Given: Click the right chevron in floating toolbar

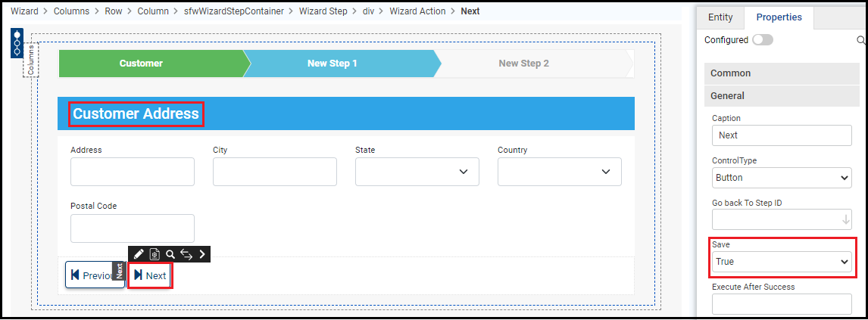Looking at the screenshot, I should pyautogui.click(x=202, y=254).
